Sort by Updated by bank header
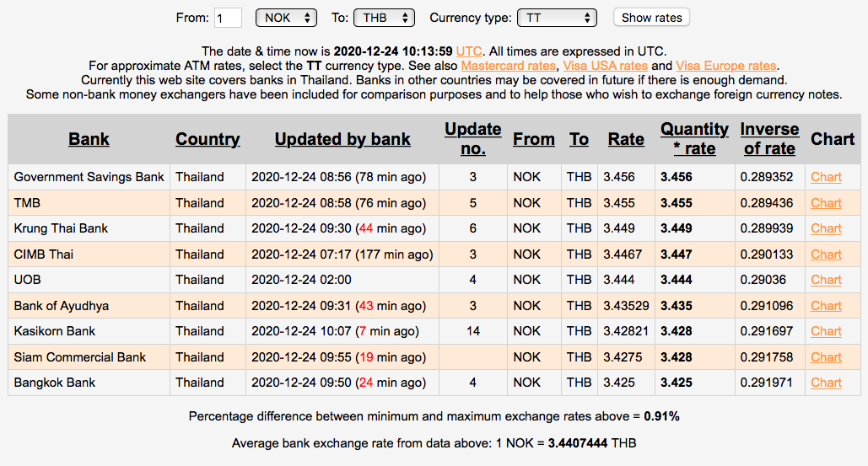The image size is (868, 466). (x=342, y=139)
